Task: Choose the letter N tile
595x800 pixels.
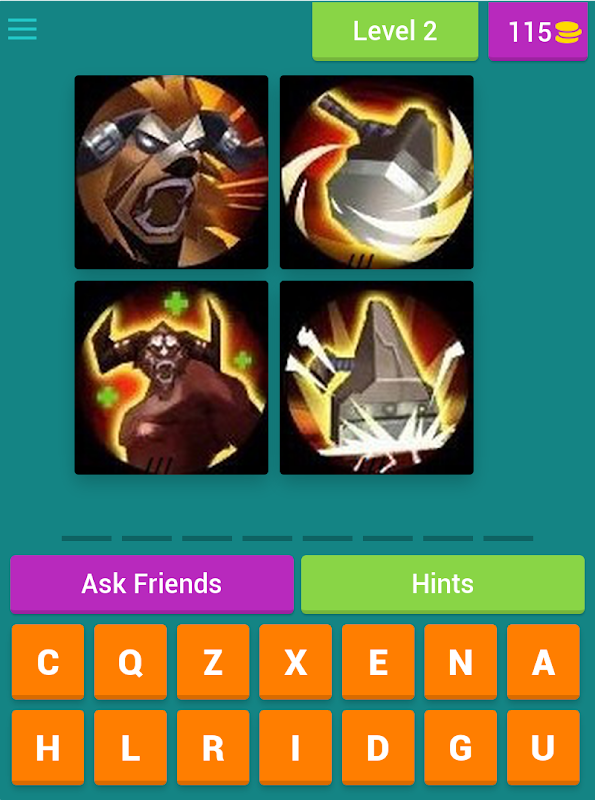Action: [460, 662]
